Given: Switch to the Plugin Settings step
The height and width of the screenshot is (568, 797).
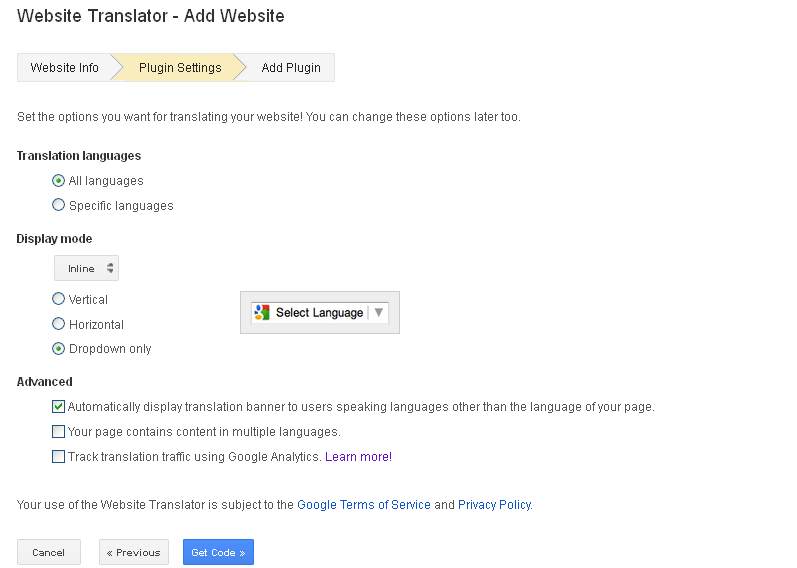Looking at the screenshot, I should pos(180,68).
